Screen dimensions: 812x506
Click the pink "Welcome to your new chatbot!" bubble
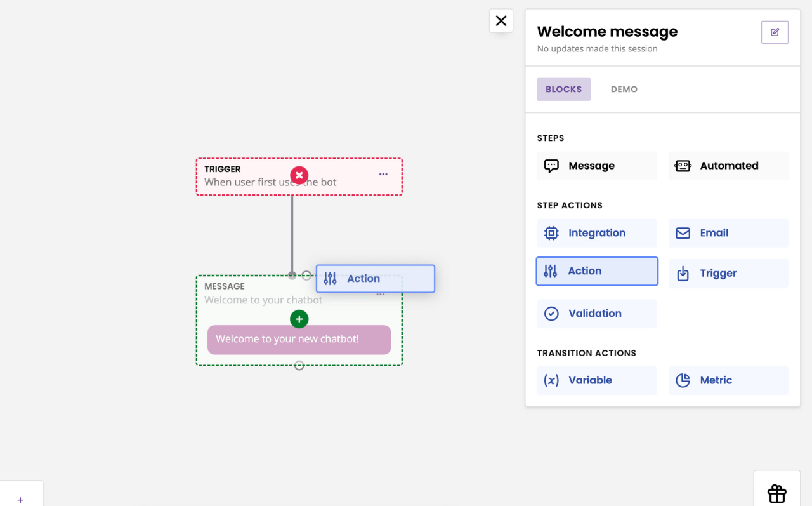pos(299,340)
